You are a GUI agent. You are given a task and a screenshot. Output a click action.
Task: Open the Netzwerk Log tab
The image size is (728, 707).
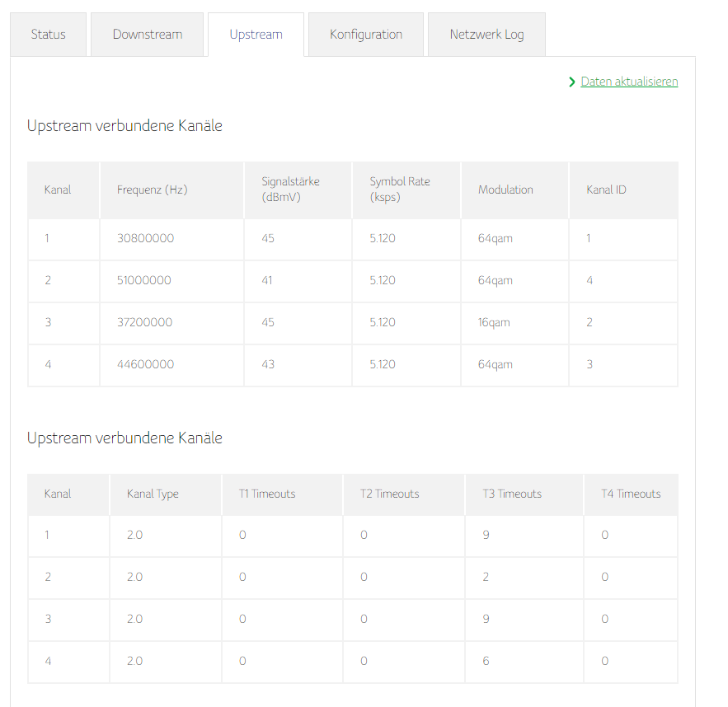pos(486,35)
